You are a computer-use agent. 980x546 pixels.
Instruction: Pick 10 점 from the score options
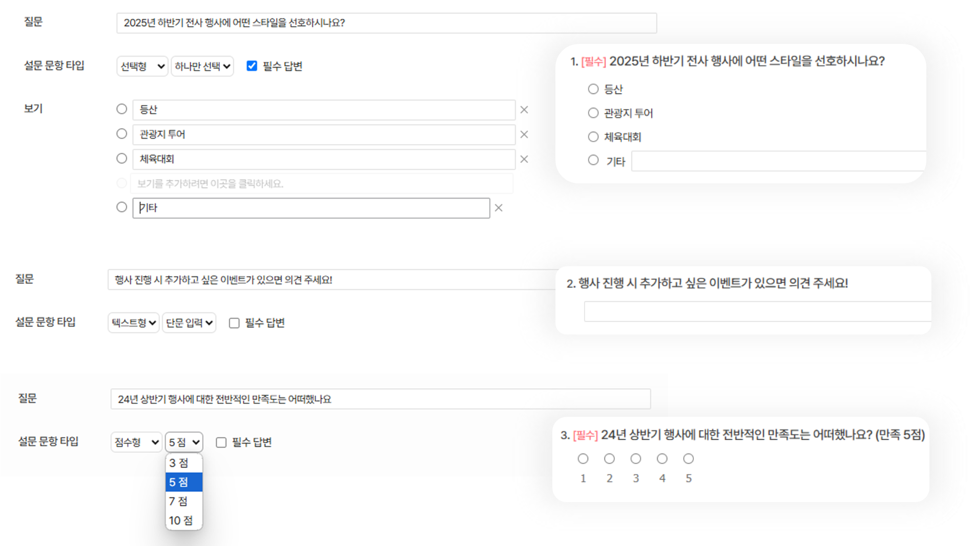(x=181, y=520)
